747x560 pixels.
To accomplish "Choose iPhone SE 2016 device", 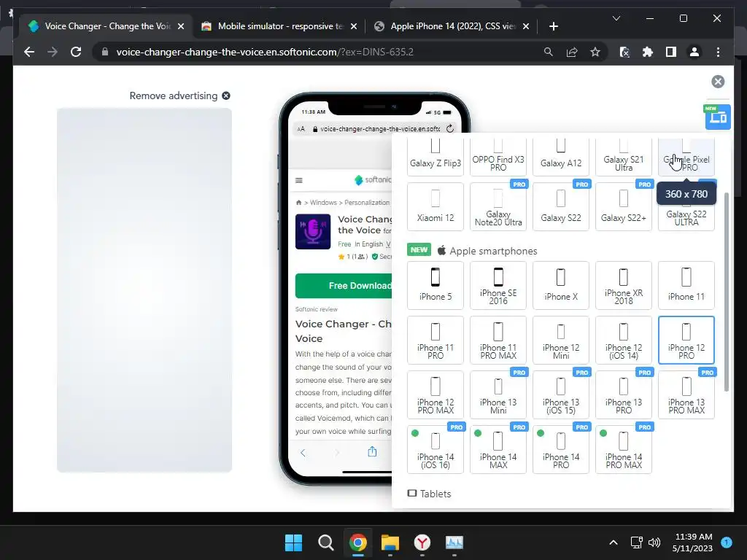I will pos(498,285).
